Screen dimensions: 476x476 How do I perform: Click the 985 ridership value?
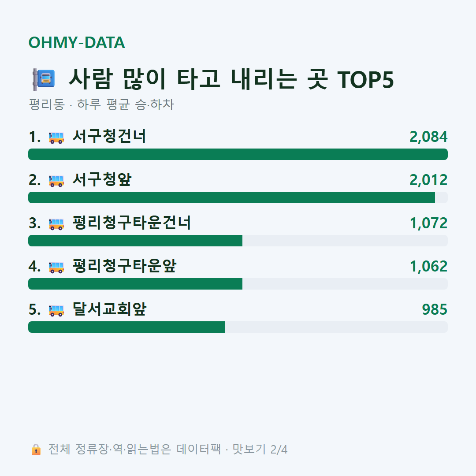(x=435, y=310)
